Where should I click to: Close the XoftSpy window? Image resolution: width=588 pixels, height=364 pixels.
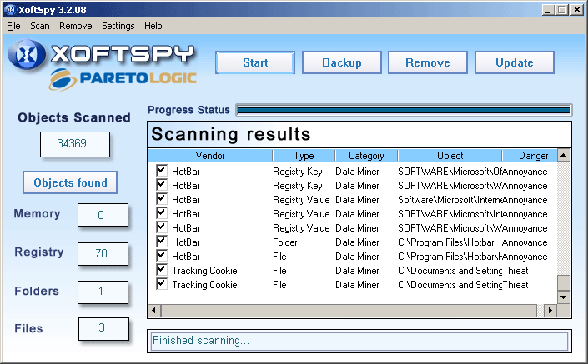[x=576, y=10]
